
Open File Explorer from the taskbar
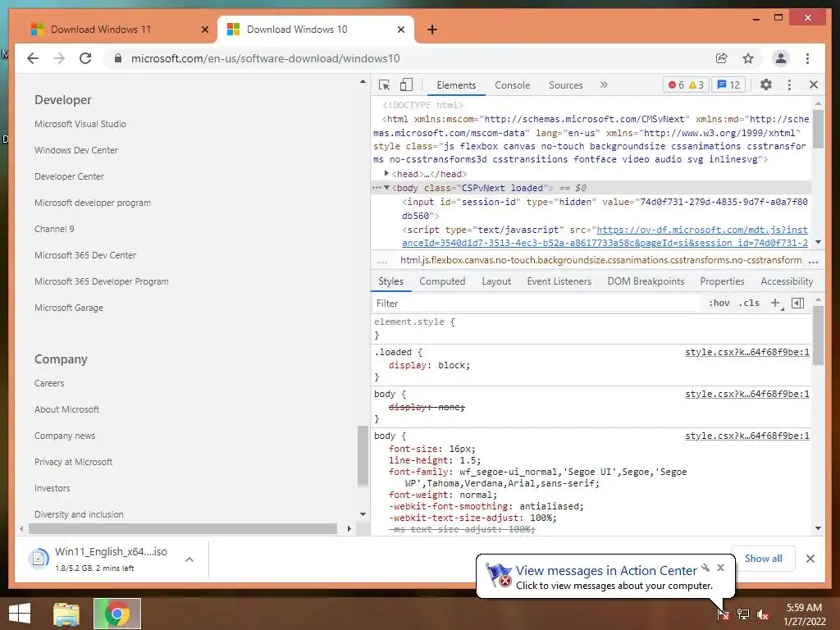click(66, 614)
